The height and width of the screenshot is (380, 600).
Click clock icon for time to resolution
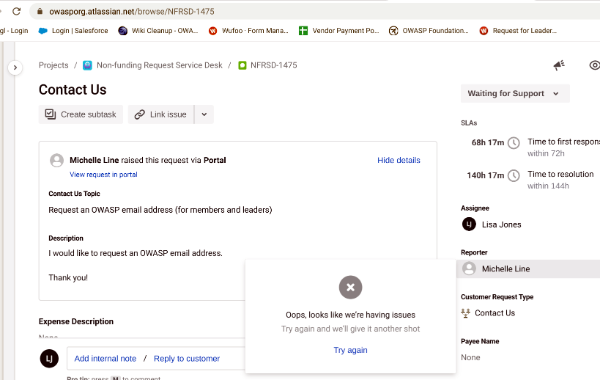point(514,175)
